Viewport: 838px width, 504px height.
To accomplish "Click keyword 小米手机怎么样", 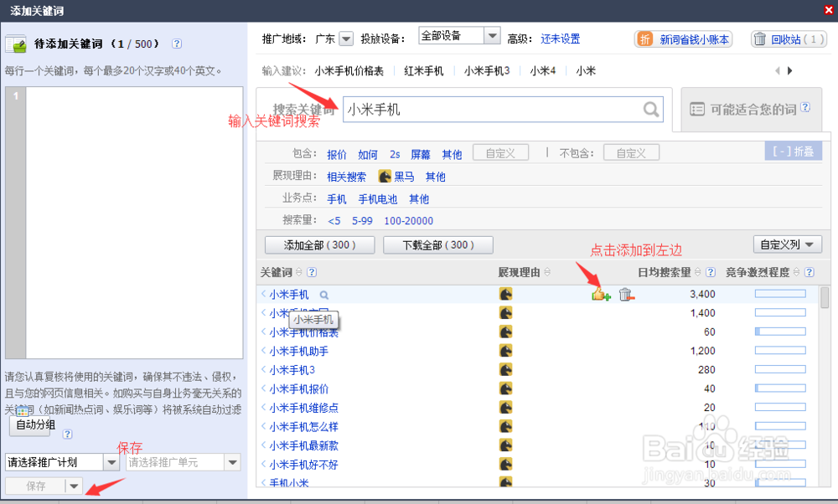I will click(303, 427).
